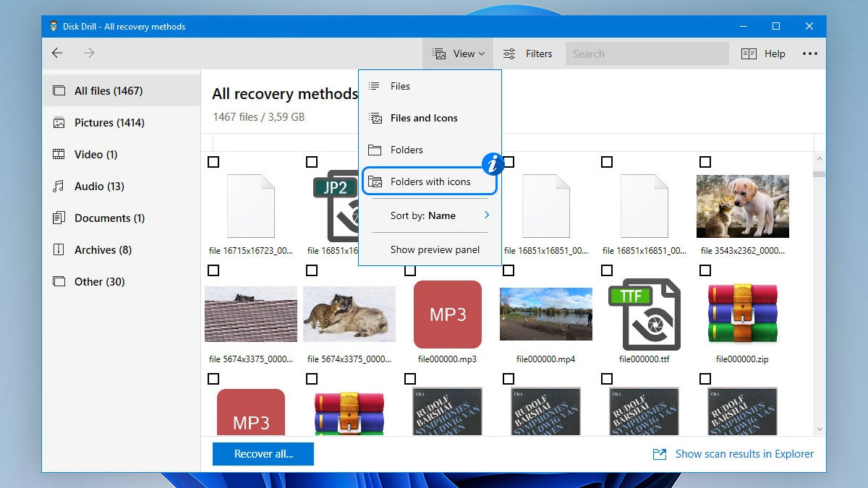868x488 pixels.
Task: Select blank icon of file 16715x16723
Action: (251, 206)
